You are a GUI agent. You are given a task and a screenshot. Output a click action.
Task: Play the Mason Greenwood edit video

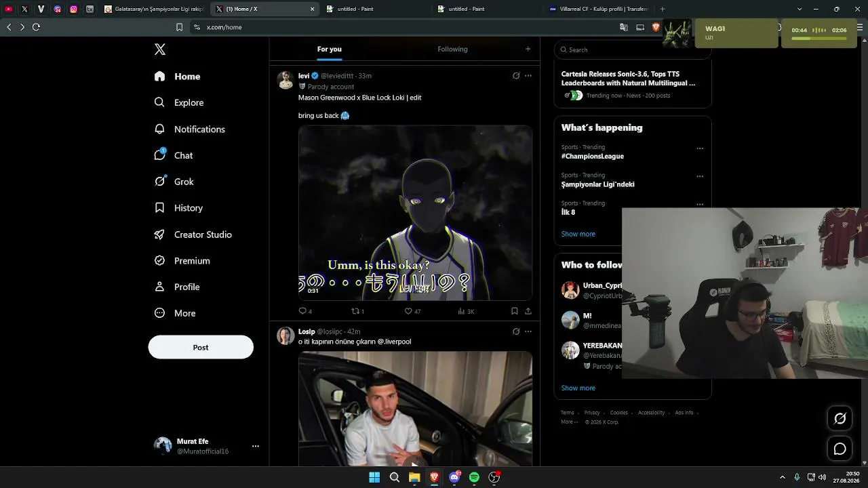click(415, 213)
